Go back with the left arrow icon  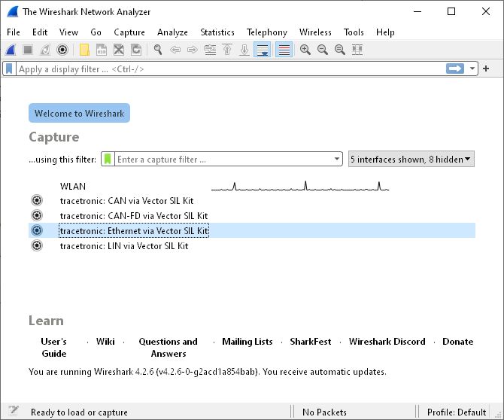coord(175,50)
